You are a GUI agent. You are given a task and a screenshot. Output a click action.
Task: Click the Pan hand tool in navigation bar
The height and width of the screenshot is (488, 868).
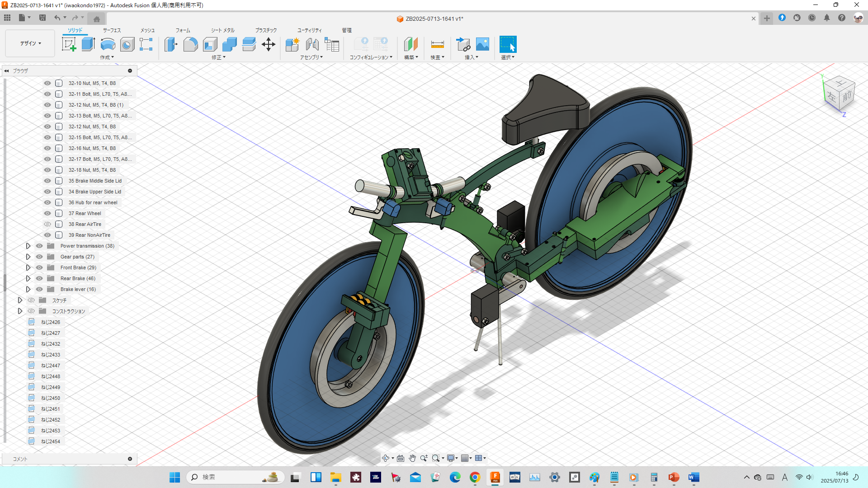(x=412, y=458)
